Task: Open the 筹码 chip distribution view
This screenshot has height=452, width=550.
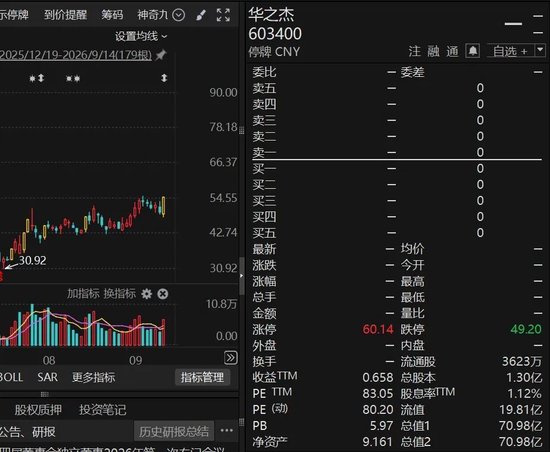Action: [112, 15]
